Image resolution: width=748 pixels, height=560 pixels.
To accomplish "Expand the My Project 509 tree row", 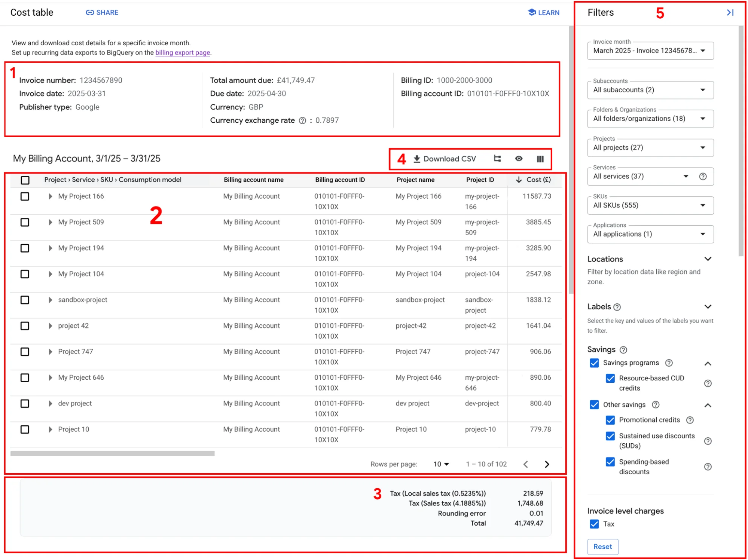I will coord(50,222).
